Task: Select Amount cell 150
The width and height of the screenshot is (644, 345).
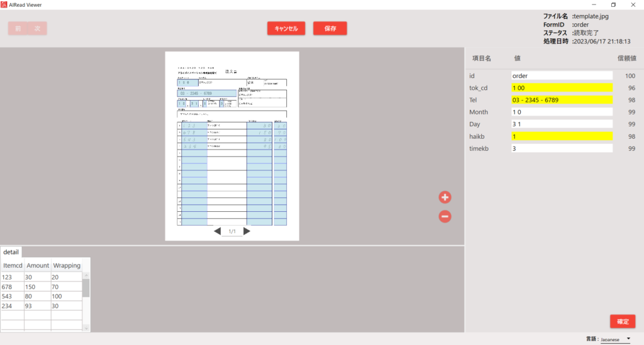Action: [38, 287]
